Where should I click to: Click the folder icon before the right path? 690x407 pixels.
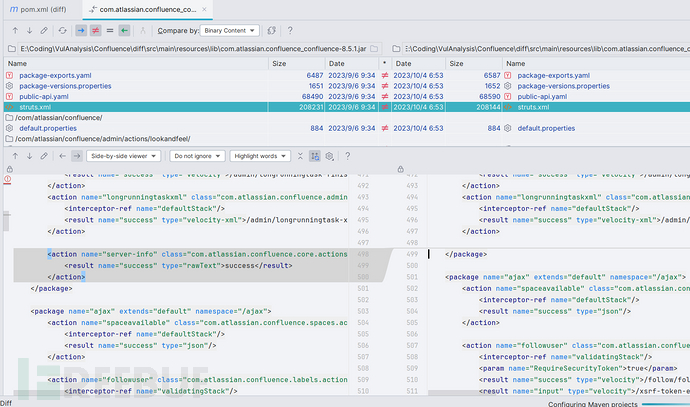pyautogui.click(x=396, y=49)
